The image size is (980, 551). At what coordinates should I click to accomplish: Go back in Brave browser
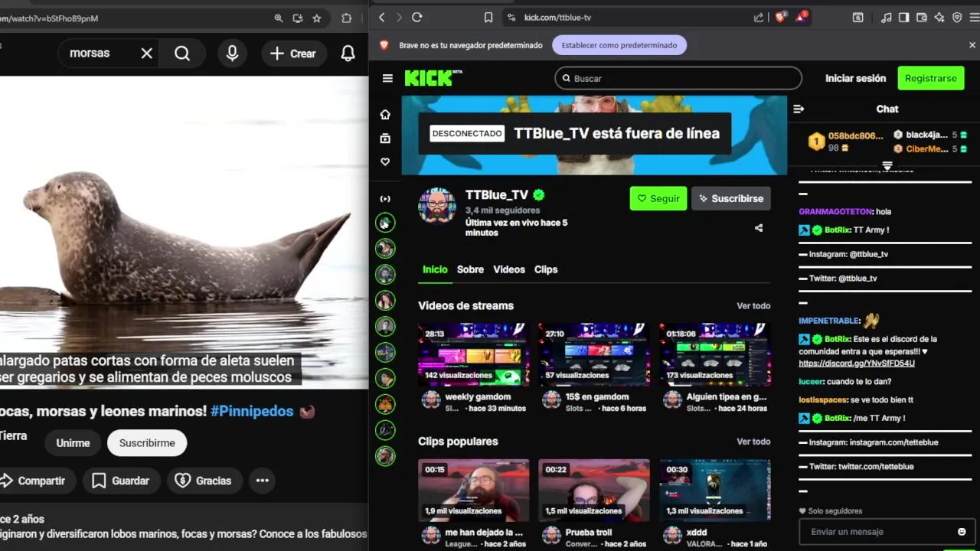(381, 17)
